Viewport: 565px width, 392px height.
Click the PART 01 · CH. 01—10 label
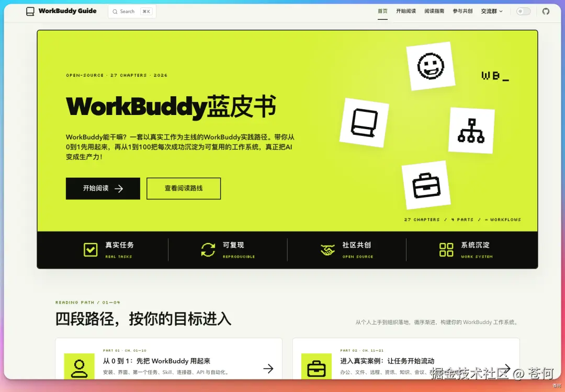[125, 350]
